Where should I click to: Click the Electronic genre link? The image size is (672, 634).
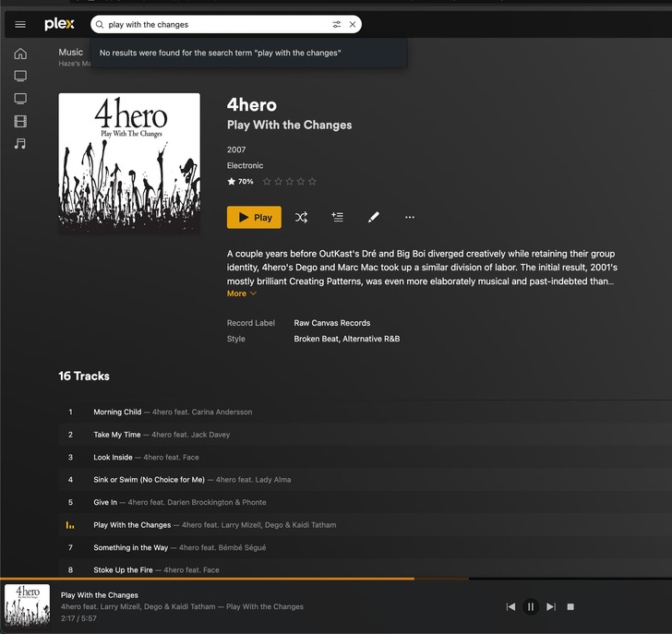click(x=245, y=165)
